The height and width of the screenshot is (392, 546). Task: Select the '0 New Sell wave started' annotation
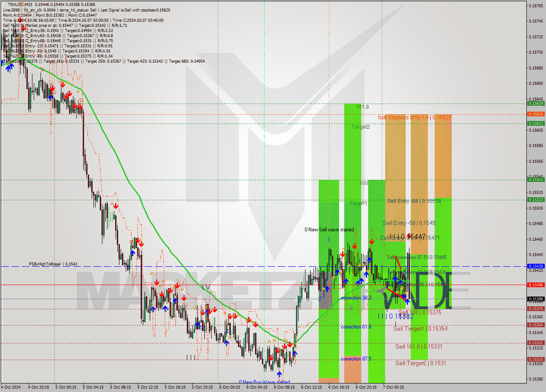[329, 230]
